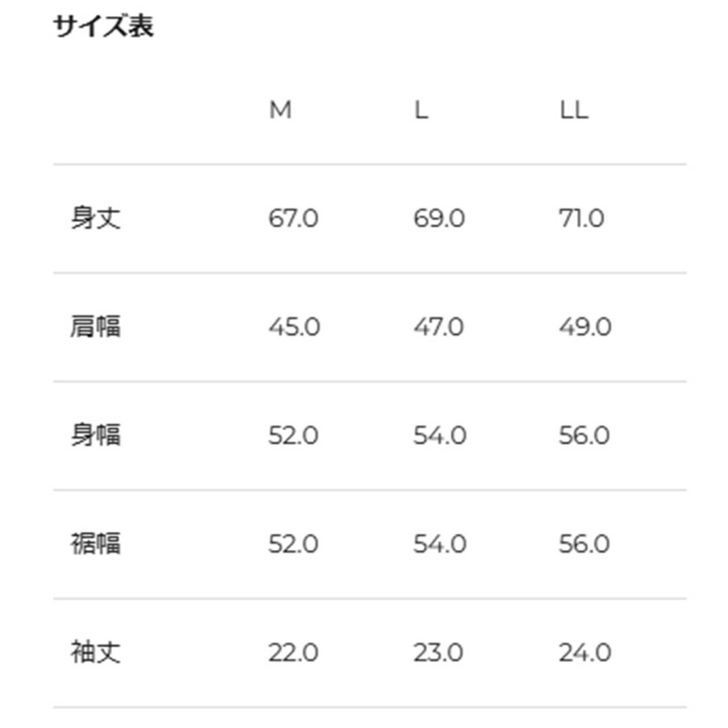Click the 71.0 value under LL
The image size is (728, 728).
coord(582,218)
